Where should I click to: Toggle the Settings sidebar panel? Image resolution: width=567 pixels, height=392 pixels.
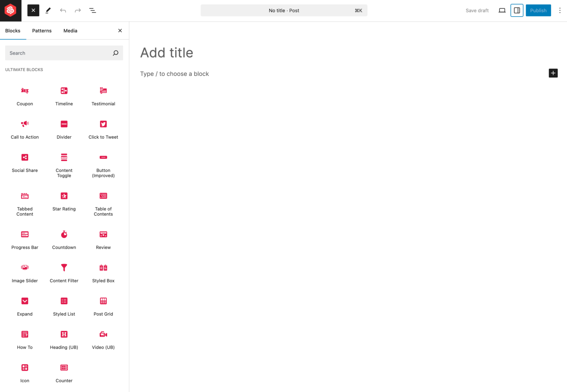[x=517, y=10]
